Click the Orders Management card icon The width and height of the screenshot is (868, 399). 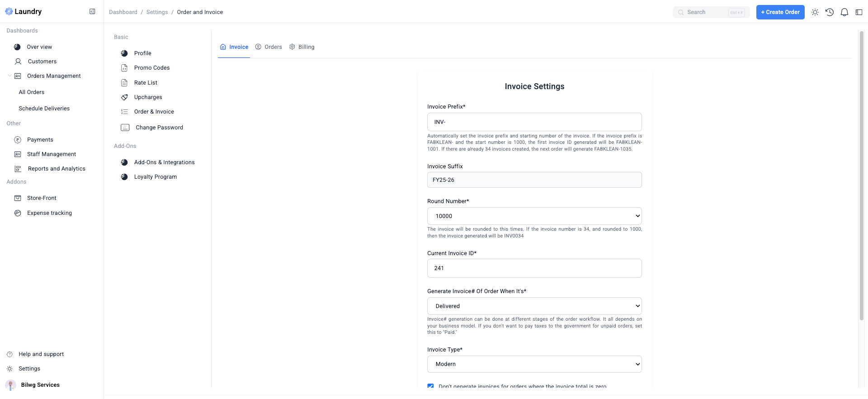[x=18, y=76]
